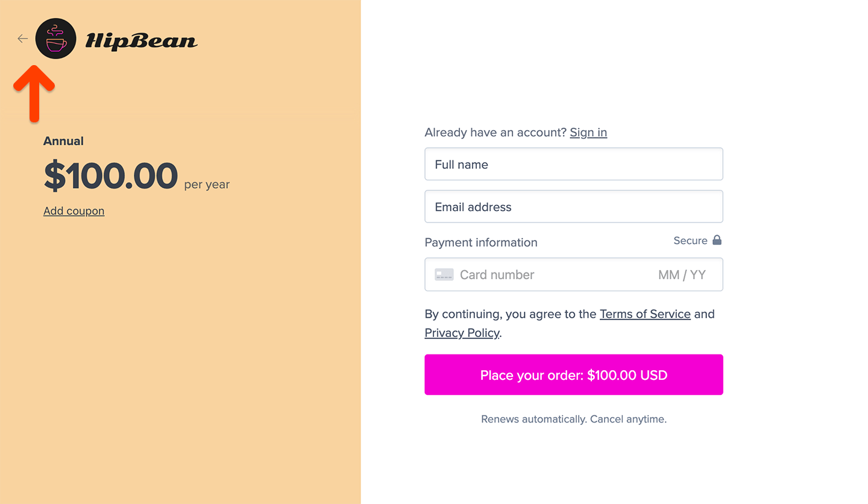The image size is (868, 504).
Task: Click the Annual plan label
Action: tap(63, 141)
